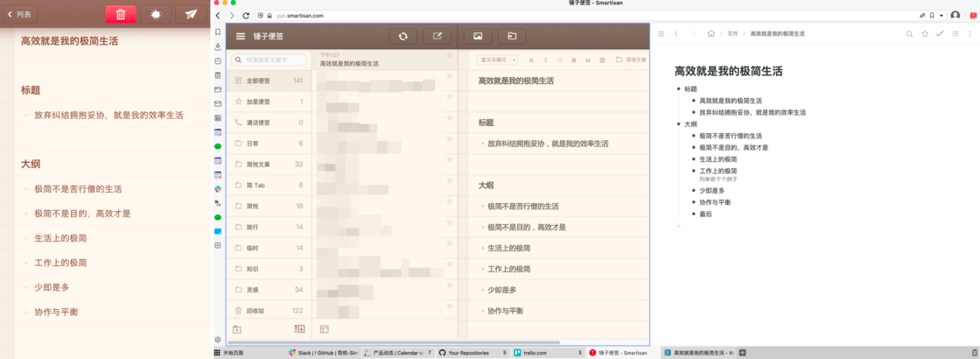Toggle the star favorite in outline toolbar
Image resolution: width=980 pixels, height=359 pixels.
coord(925,34)
